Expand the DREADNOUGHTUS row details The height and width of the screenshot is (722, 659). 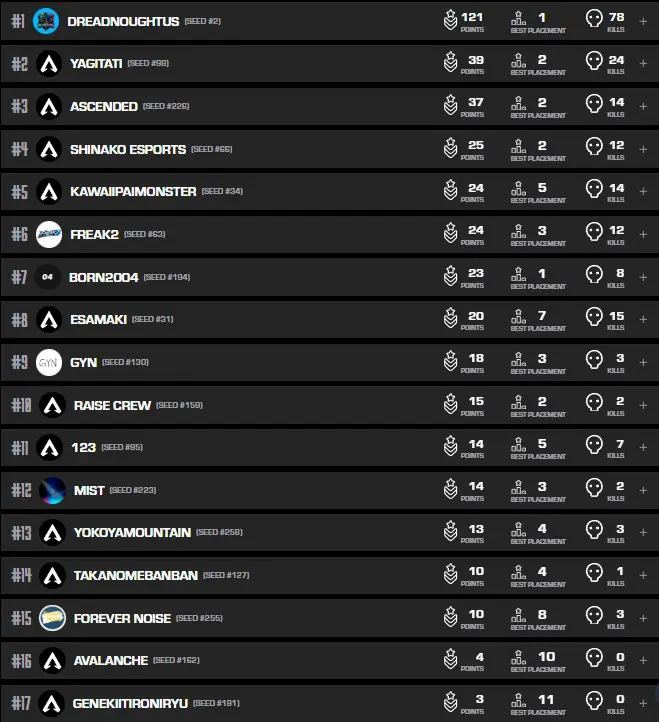pos(643,20)
